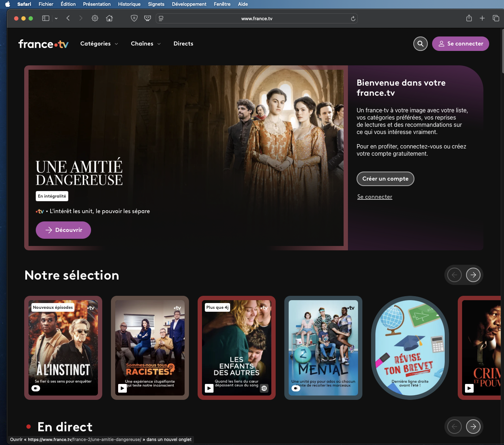This screenshot has width=504, height=445.
Task: Open a new tab
Action: point(482,18)
